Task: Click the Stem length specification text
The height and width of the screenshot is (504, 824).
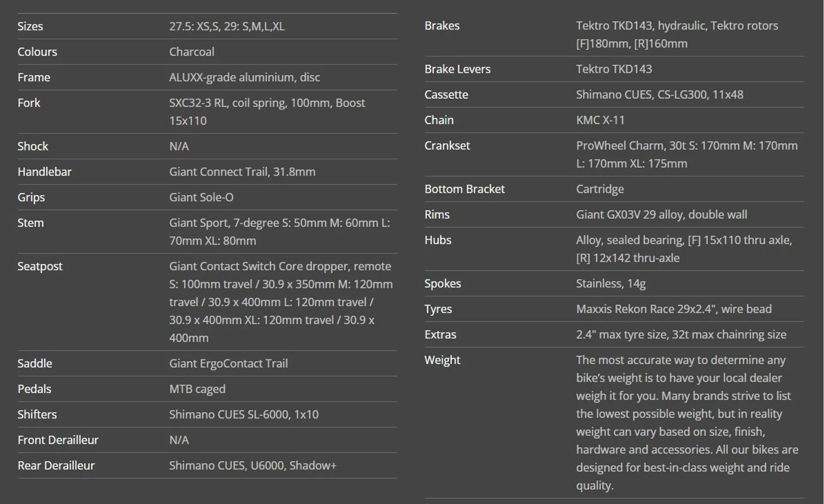Action: (279, 232)
